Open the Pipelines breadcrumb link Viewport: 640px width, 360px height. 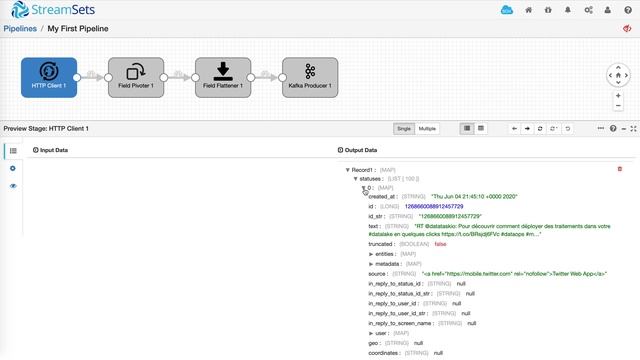(x=20, y=29)
